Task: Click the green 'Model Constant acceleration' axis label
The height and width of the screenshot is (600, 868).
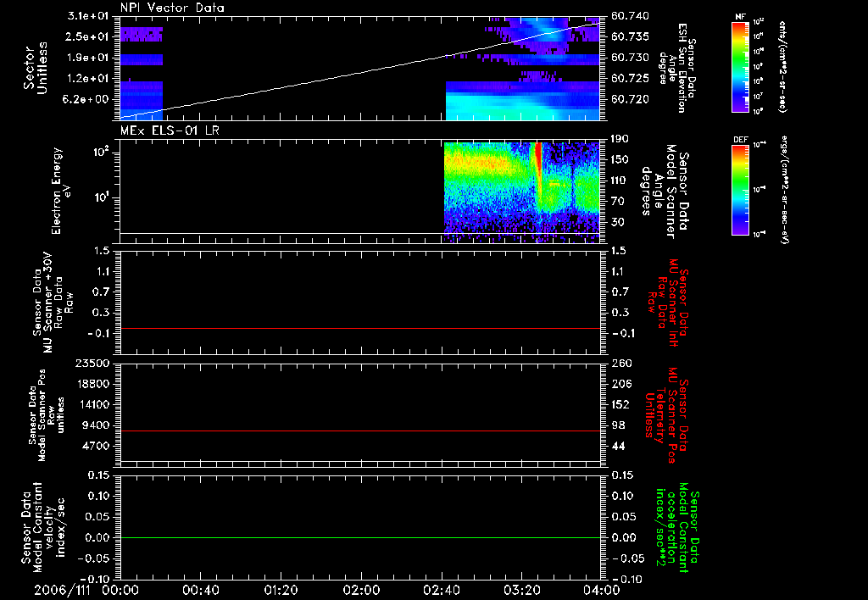Action: point(677,528)
